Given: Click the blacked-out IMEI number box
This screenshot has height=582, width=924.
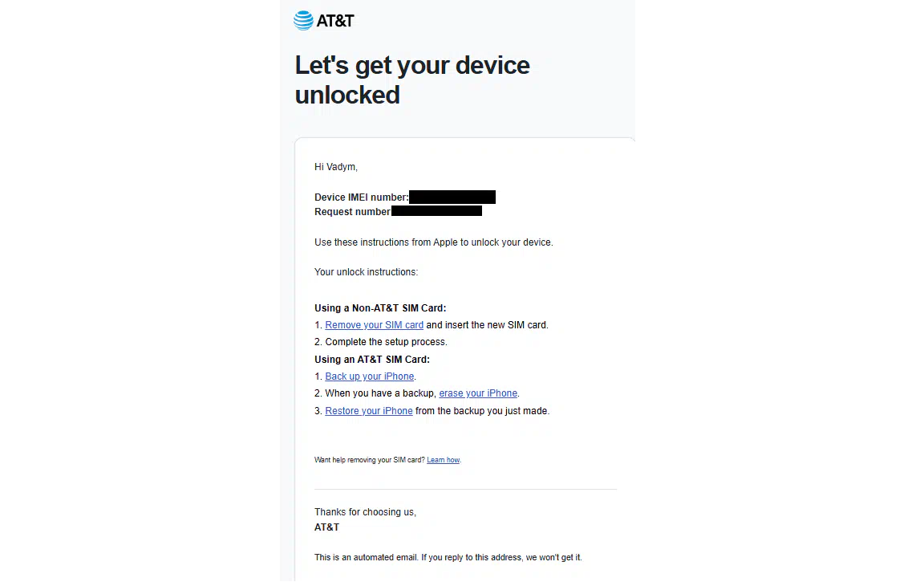Looking at the screenshot, I should tap(452, 197).
